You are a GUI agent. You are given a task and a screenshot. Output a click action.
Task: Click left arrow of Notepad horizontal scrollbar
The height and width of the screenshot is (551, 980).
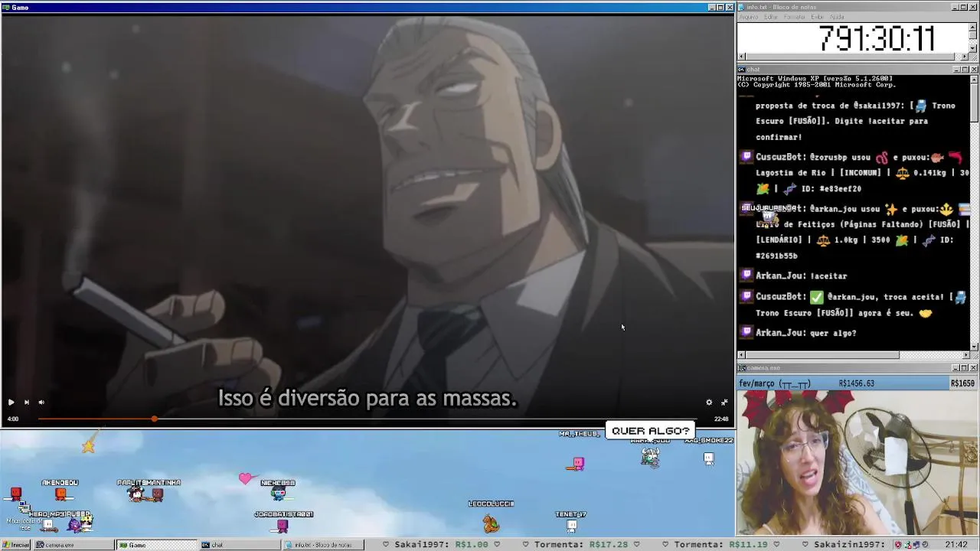[741, 57]
